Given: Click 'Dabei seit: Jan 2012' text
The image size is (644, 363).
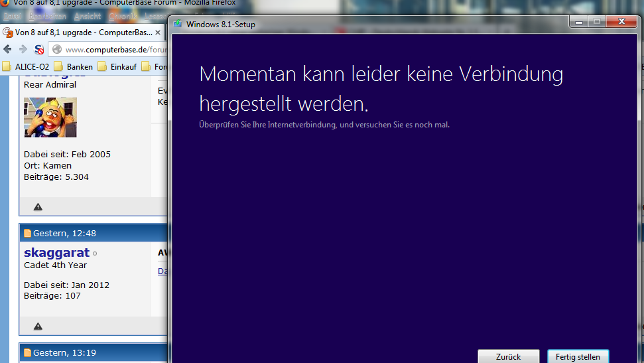Looking at the screenshot, I should (66, 285).
